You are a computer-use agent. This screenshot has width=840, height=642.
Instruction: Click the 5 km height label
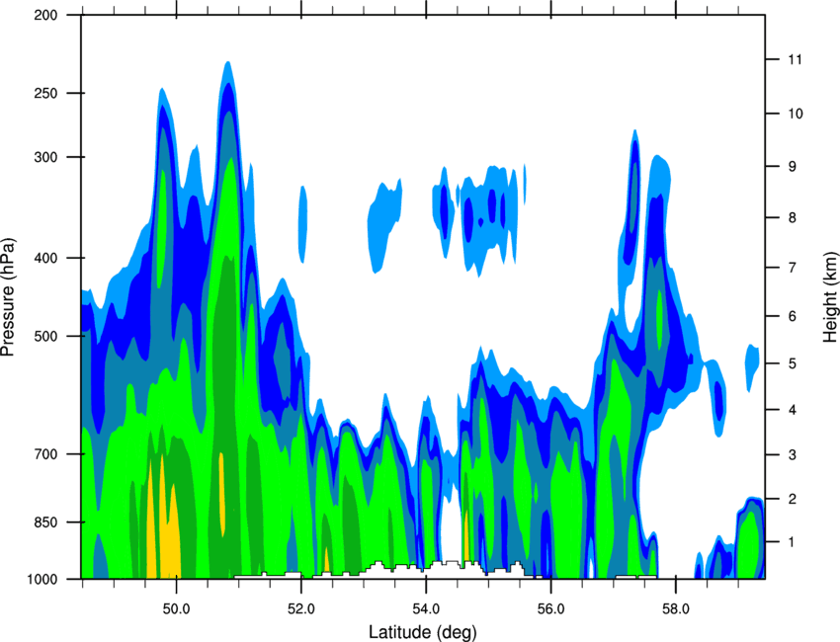pyautogui.click(x=792, y=363)
